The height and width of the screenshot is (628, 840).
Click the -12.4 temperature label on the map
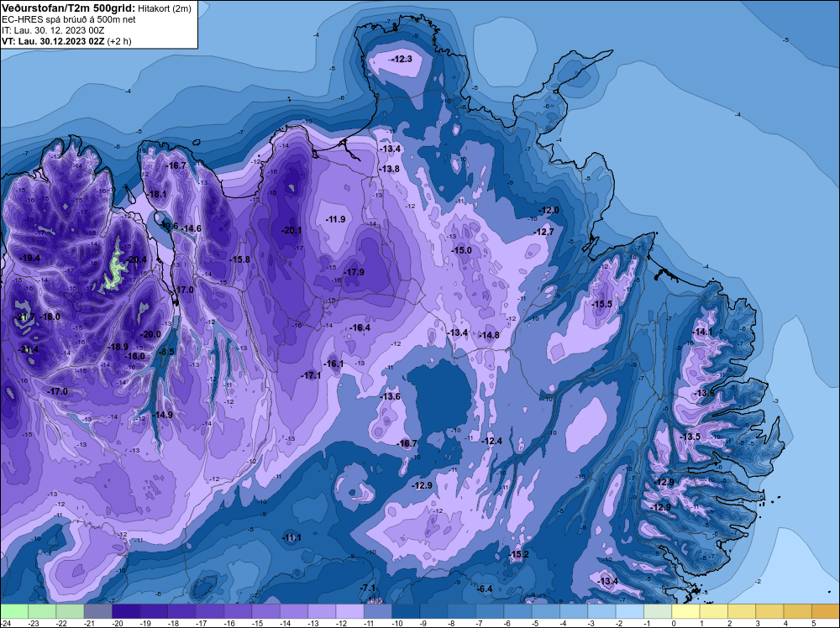[x=491, y=441]
